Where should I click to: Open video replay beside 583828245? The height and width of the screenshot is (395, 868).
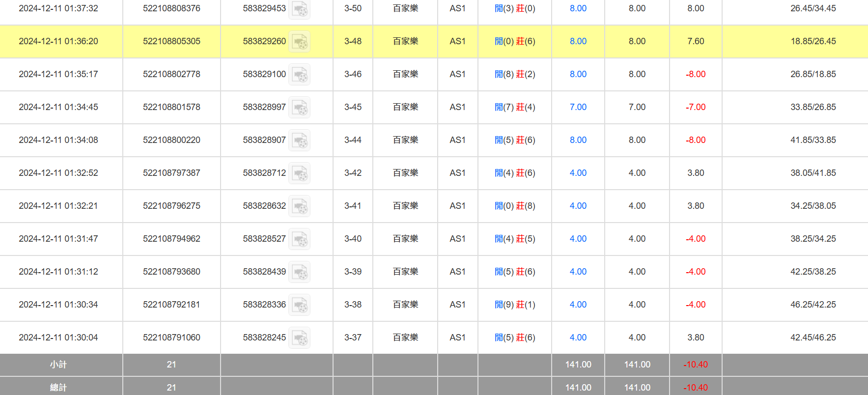point(299,338)
